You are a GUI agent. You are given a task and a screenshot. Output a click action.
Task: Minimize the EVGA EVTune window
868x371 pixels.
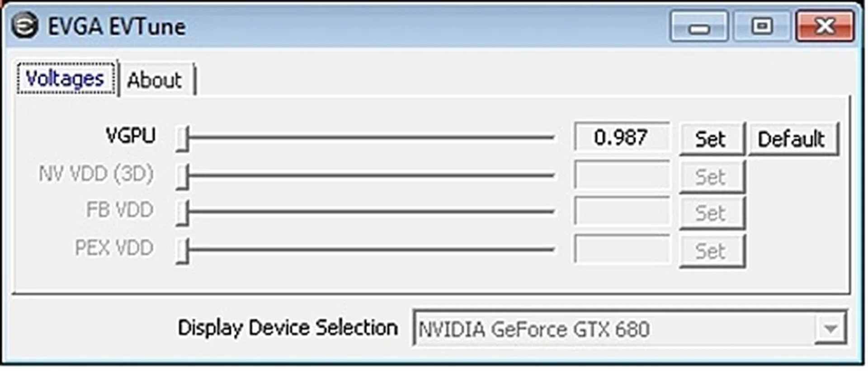pos(698,27)
